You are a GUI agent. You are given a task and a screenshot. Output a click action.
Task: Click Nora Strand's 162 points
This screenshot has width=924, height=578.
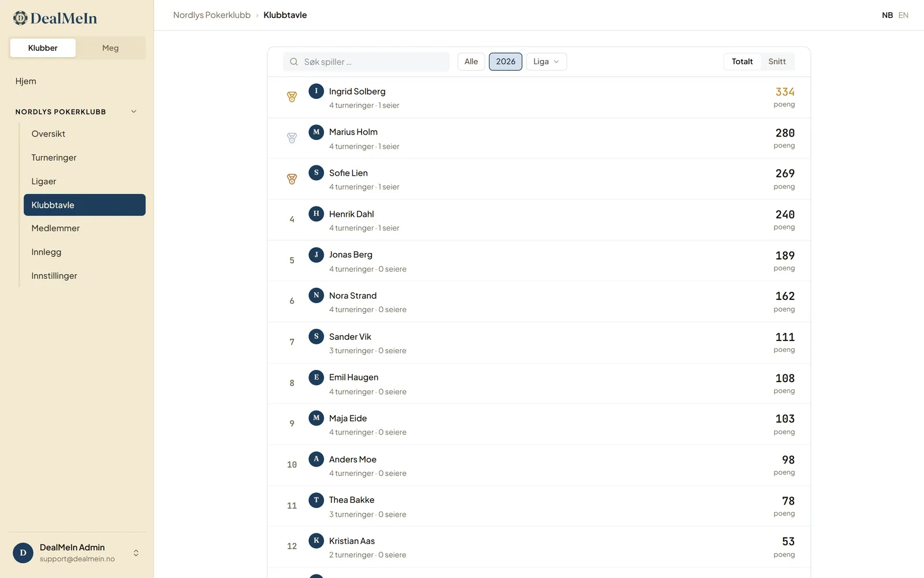(785, 296)
